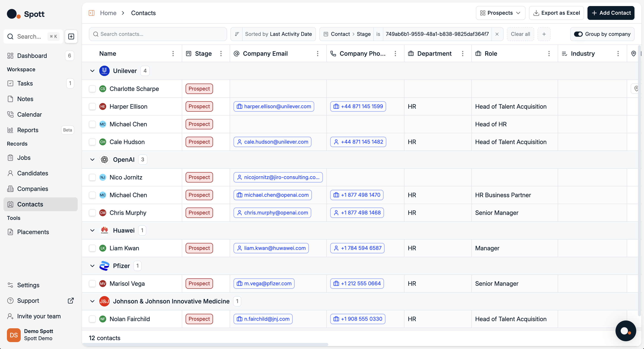Open Companies in sidebar

click(x=41, y=189)
